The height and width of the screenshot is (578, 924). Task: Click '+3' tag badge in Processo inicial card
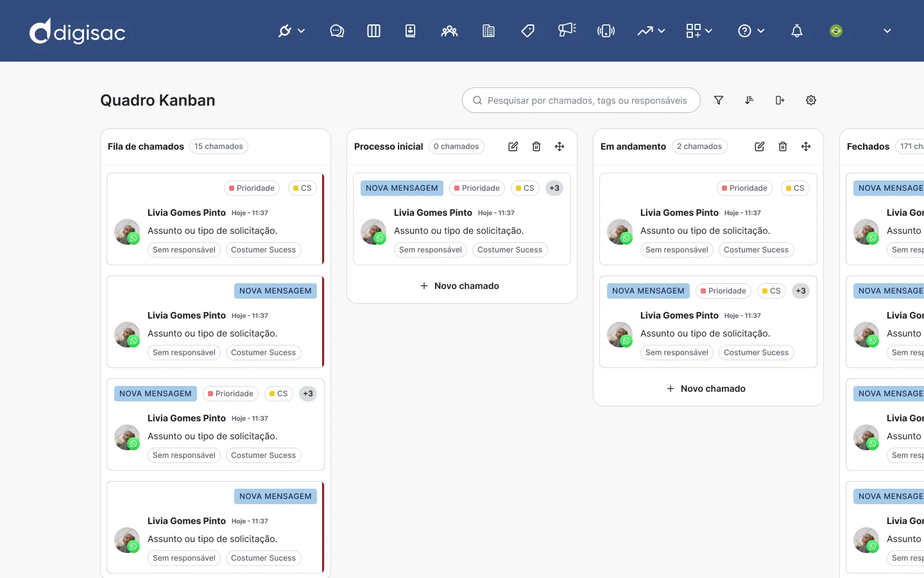click(554, 188)
